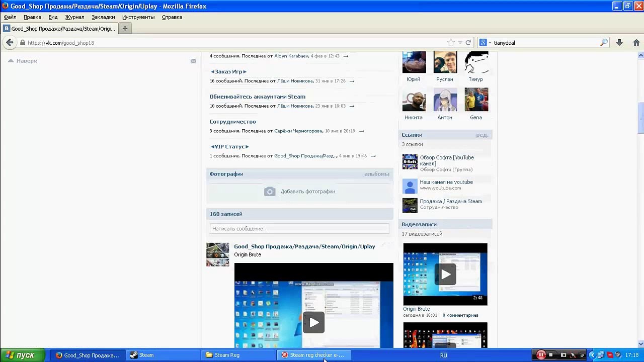Image resolution: width=644 pixels, height=362 pixels.
Task: Click the Steam tray icon near the clock
Action: 618,355
